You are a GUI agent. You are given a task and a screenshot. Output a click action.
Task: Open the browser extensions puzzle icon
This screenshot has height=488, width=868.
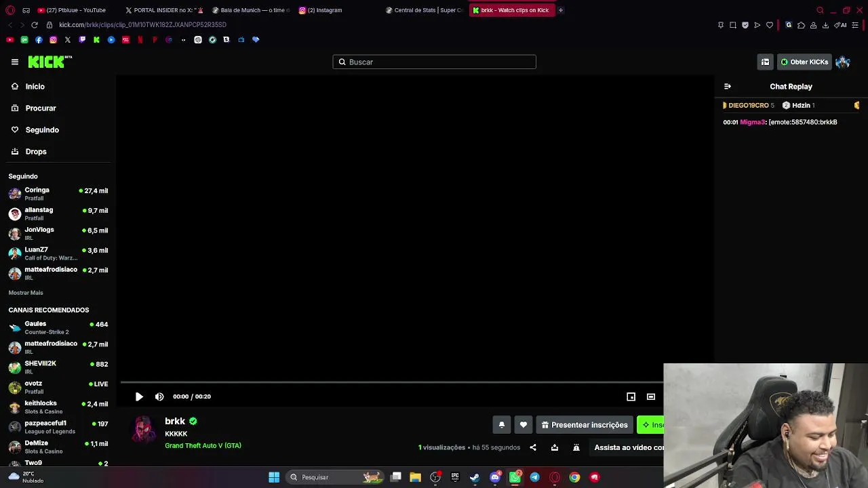pos(801,25)
